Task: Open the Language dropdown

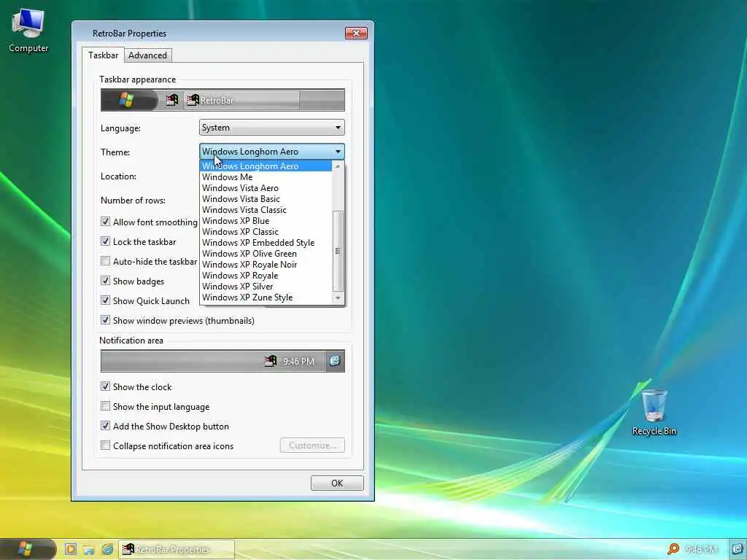Action: pyautogui.click(x=271, y=128)
